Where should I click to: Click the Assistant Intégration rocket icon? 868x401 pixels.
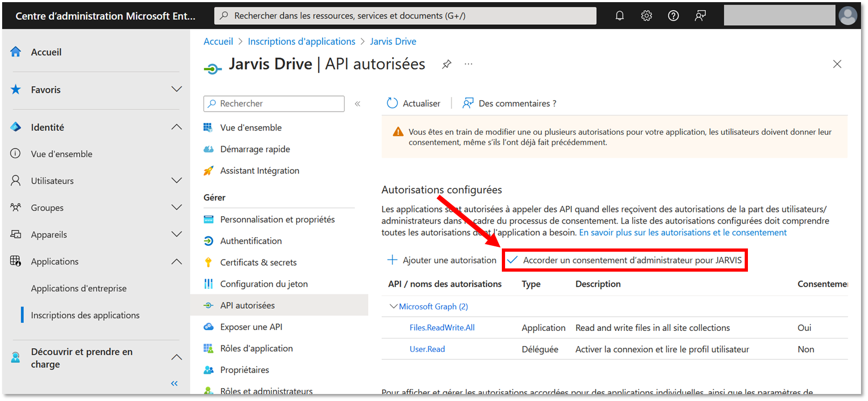pos(208,171)
